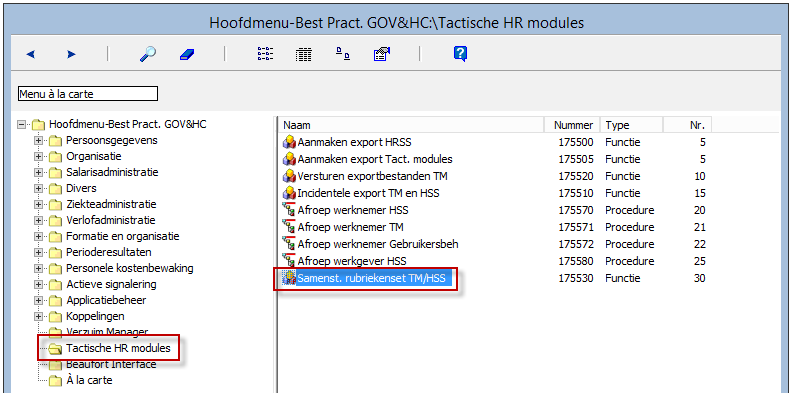Expand the Formatie en organisatie node
793x393 pixels.
(38, 237)
